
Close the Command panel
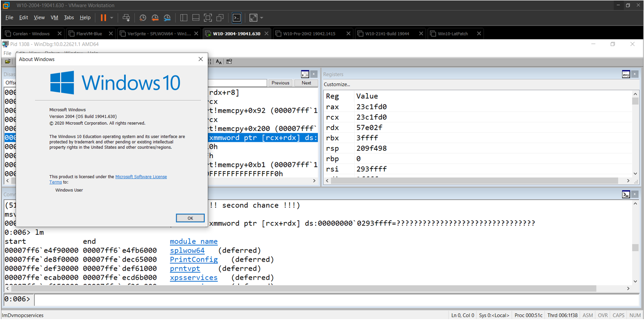tap(635, 194)
